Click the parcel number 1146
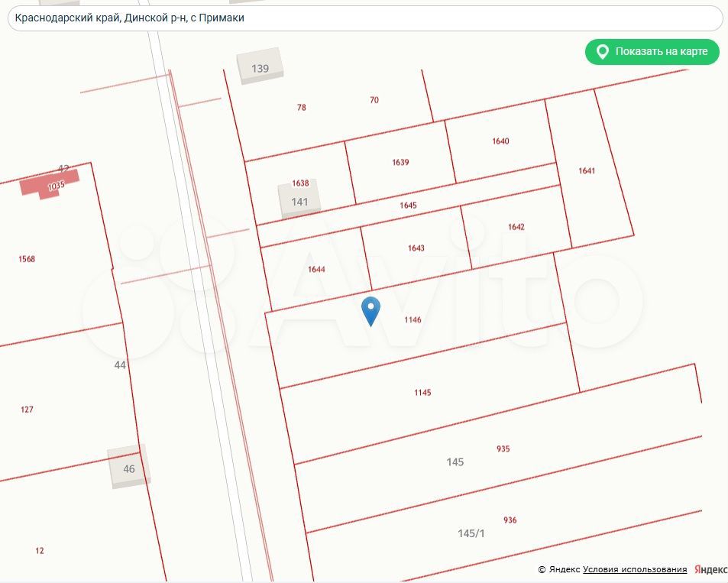The width and height of the screenshot is (728, 583). pyautogui.click(x=413, y=320)
